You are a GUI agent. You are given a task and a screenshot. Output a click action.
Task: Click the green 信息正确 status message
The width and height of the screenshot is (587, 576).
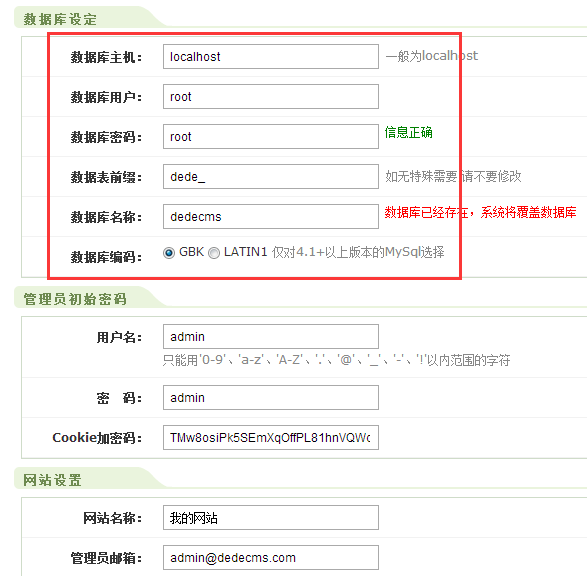pyautogui.click(x=408, y=132)
